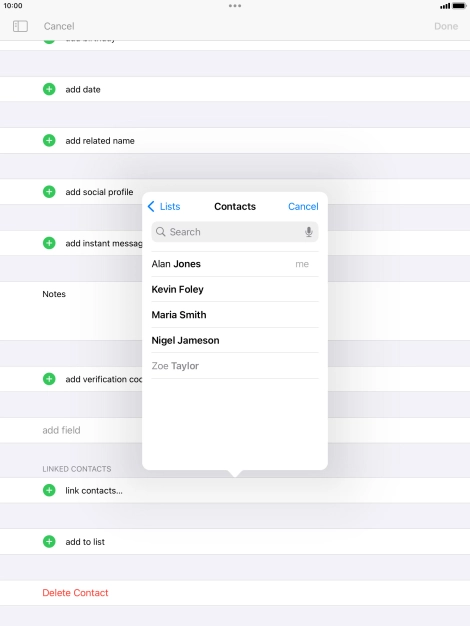470x626 pixels.
Task: Tap the green plus beside add to list
Action: click(x=49, y=542)
